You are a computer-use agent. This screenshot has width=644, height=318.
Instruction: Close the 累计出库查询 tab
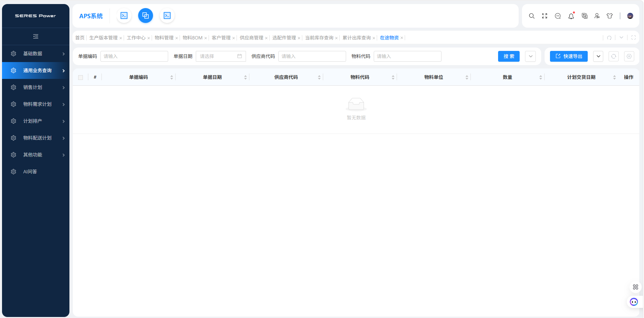tap(374, 38)
